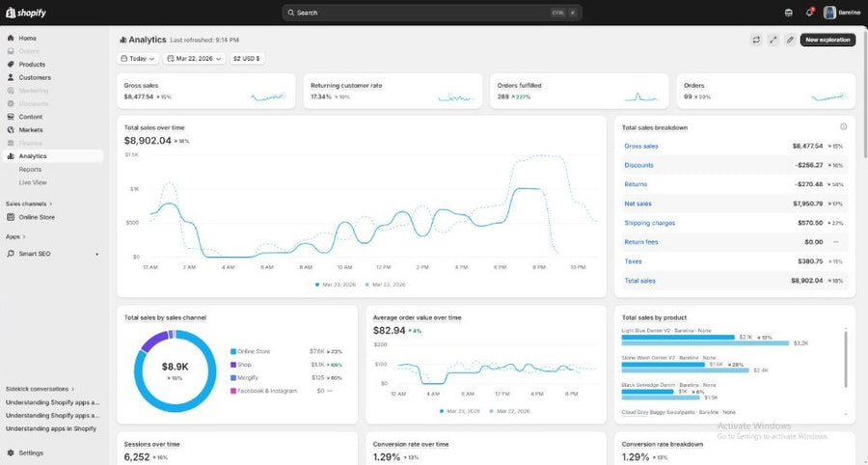Open the Mar 22, 2026 comparison dropdown
The height and width of the screenshot is (465, 868).
tap(194, 58)
